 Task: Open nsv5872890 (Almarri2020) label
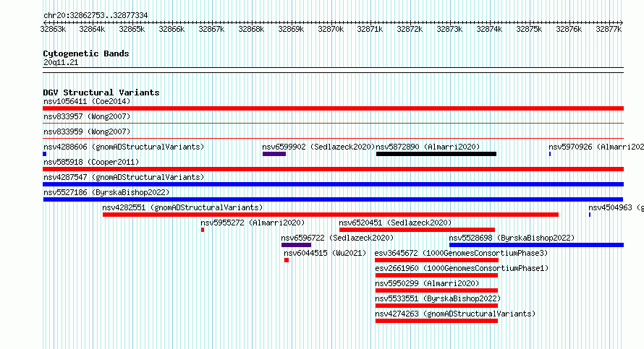tap(428, 147)
